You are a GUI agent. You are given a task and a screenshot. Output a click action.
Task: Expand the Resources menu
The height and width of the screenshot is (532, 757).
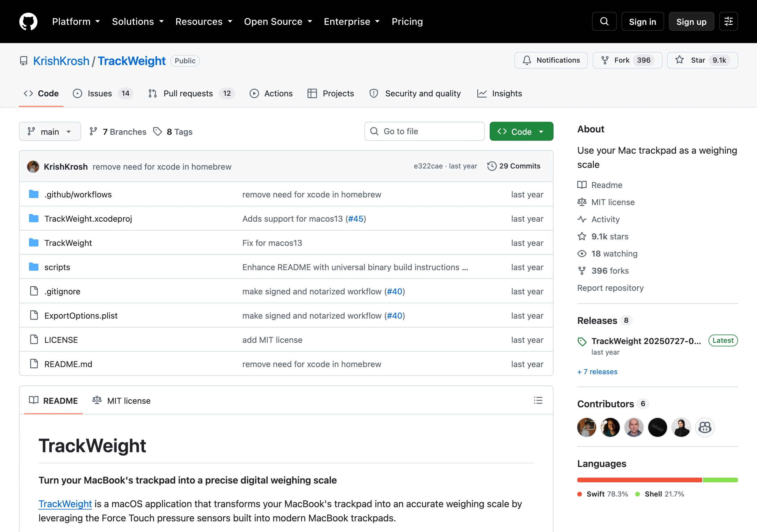[x=204, y=21]
